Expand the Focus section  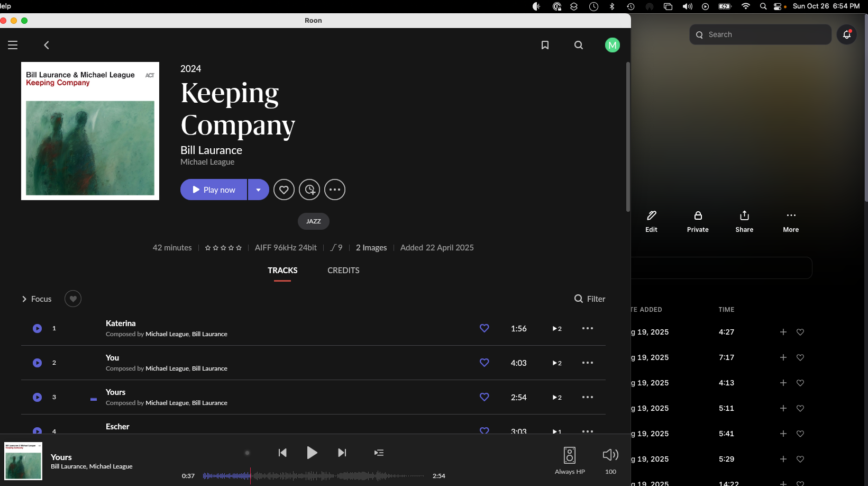click(x=36, y=299)
